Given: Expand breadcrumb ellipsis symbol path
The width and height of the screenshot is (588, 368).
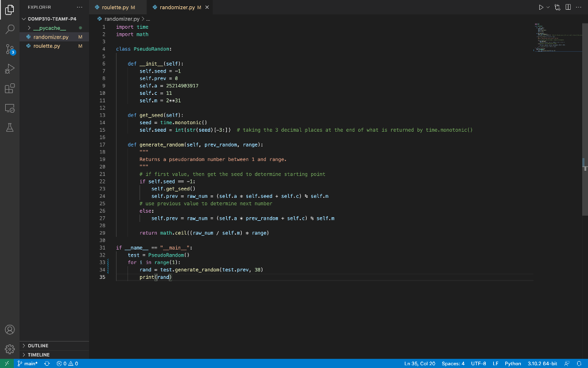Looking at the screenshot, I should pos(148,19).
